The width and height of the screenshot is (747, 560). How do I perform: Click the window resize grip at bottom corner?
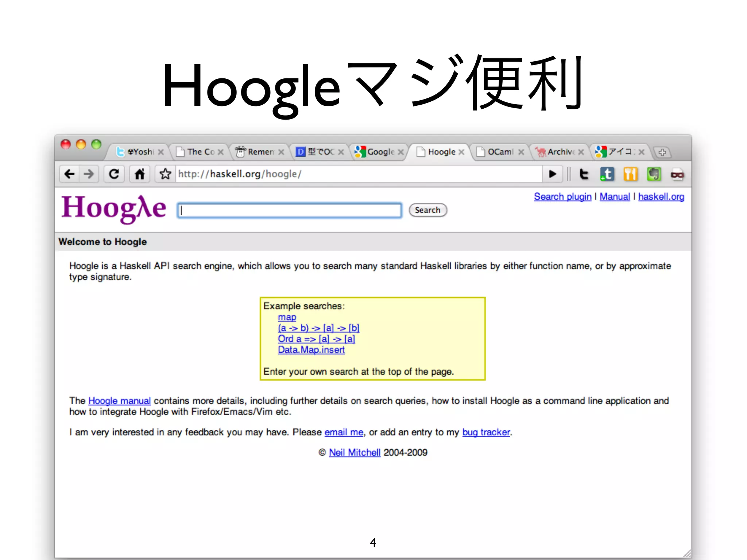[687, 553]
